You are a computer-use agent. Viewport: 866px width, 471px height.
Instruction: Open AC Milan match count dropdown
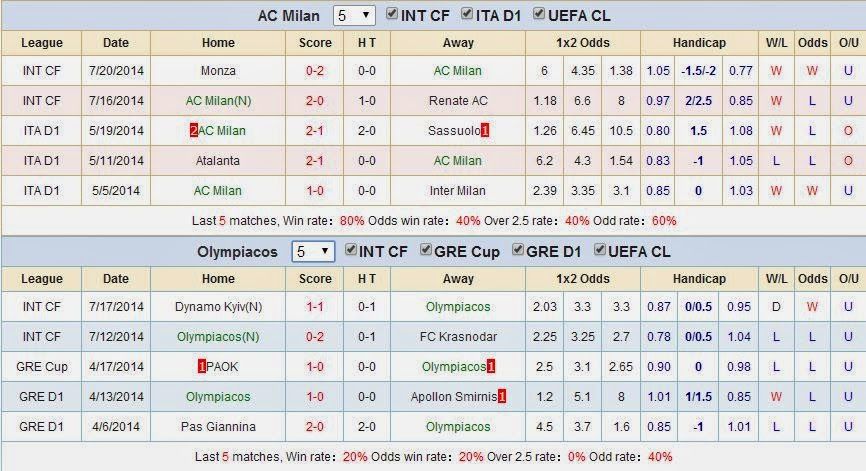pyautogui.click(x=353, y=15)
